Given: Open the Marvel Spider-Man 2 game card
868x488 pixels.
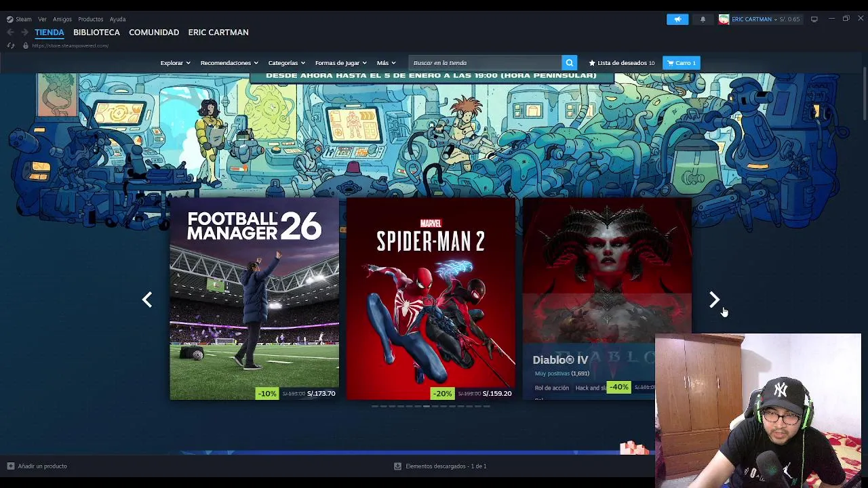Looking at the screenshot, I should click(431, 298).
